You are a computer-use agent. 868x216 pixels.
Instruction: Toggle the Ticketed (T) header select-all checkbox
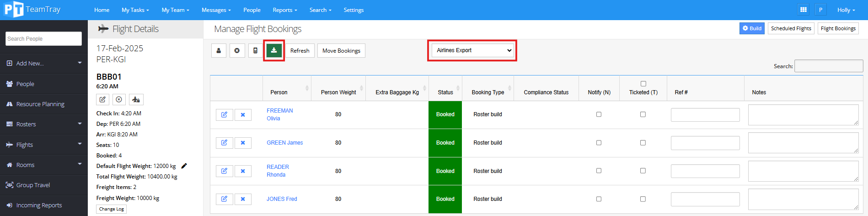click(x=643, y=84)
